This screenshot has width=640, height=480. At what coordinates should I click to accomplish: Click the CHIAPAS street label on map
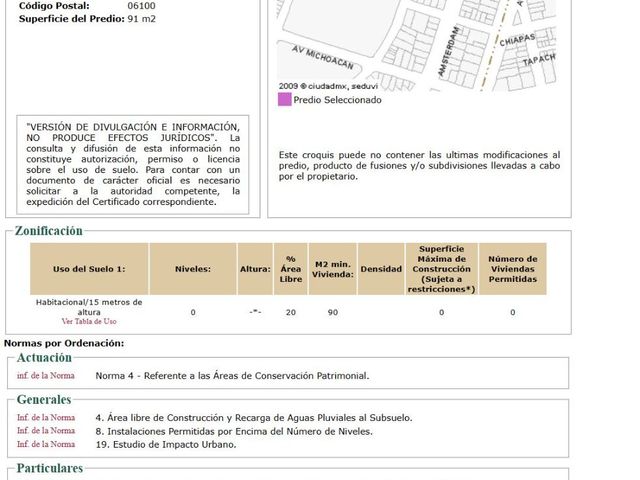coord(517,40)
